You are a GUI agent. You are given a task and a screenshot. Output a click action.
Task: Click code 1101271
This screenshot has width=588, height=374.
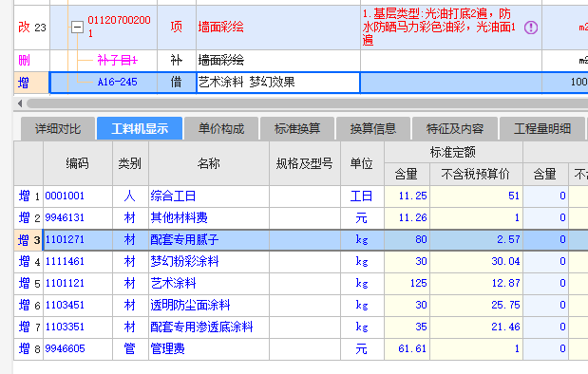[65, 239]
